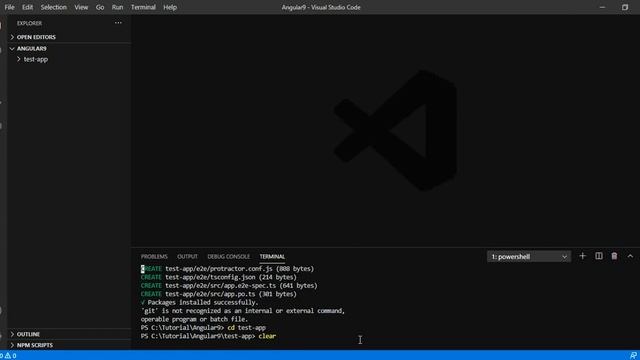640x360 pixels.
Task: Open the Terminal menu
Action: (x=143, y=7)
